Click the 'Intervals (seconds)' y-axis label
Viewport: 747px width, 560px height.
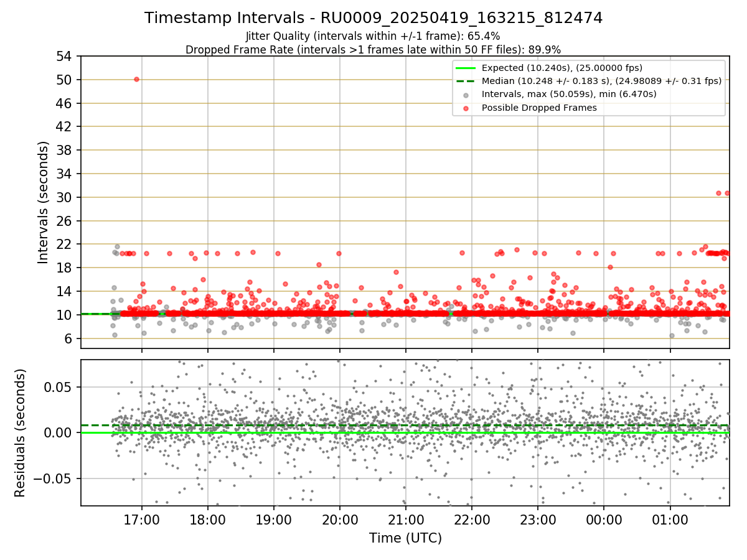coord(44,202)
